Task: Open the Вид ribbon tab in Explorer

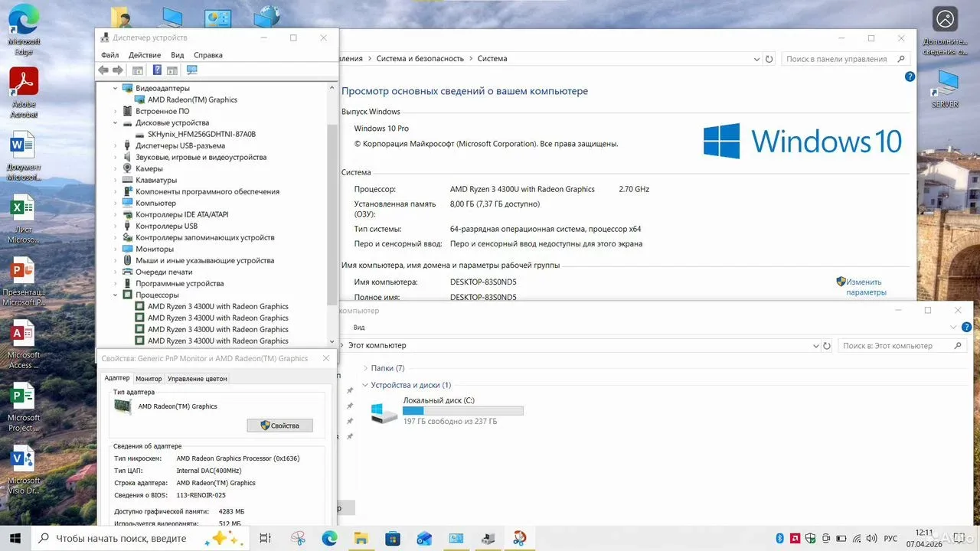Action: [359, 327]
